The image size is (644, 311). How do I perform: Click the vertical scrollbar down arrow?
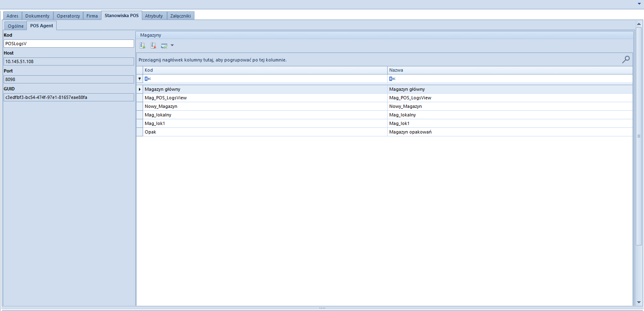pos(639,302)
